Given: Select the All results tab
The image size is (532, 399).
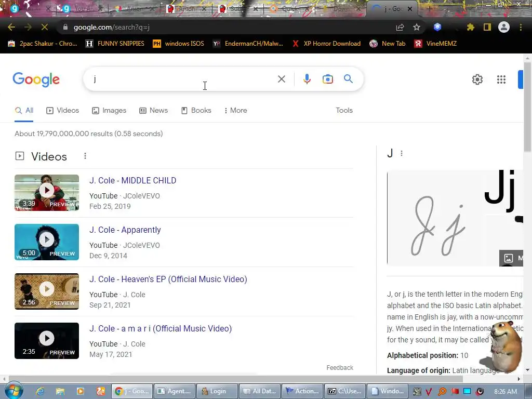Looking at the screenshot, I should [x=24, y=110].
